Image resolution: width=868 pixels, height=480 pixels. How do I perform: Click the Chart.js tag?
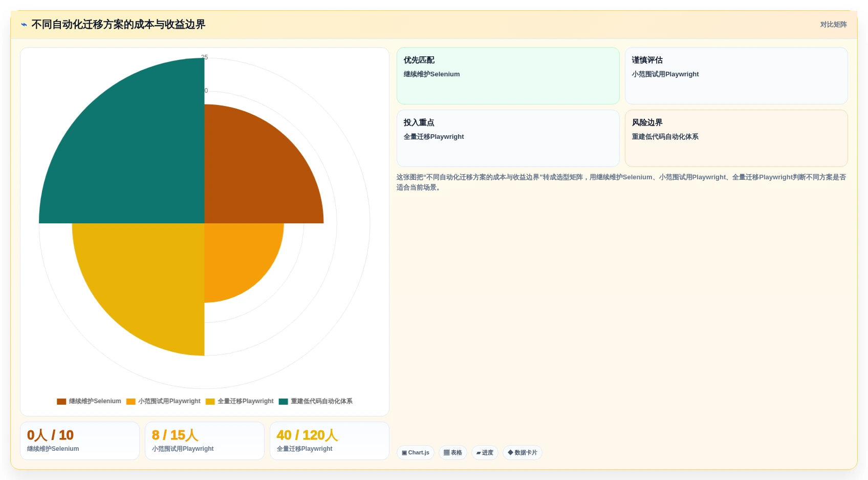click(x=416, y=453)
